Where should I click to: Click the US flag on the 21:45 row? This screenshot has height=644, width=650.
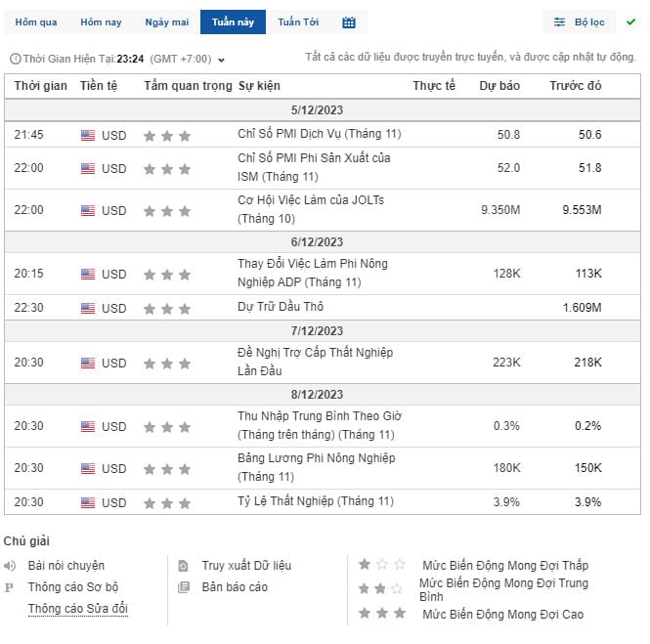pyautogui.click(x=88, y=136)
